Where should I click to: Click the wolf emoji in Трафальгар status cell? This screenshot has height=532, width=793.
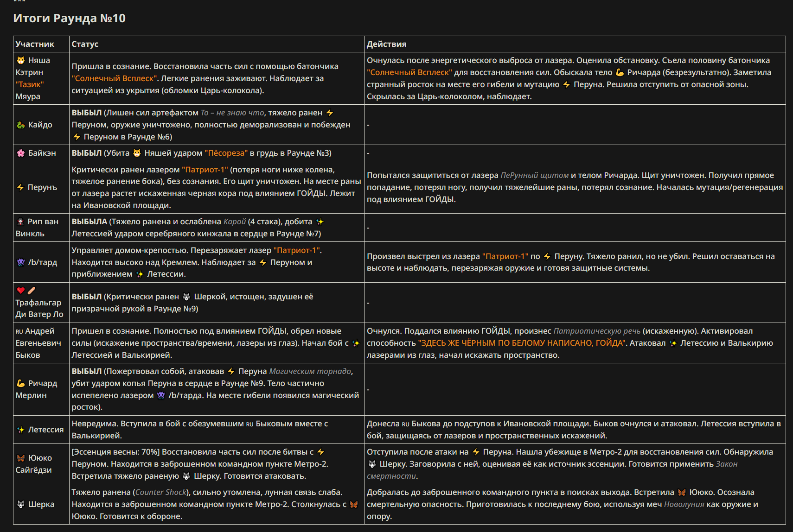pyautogui.click(x=186, y=297)
